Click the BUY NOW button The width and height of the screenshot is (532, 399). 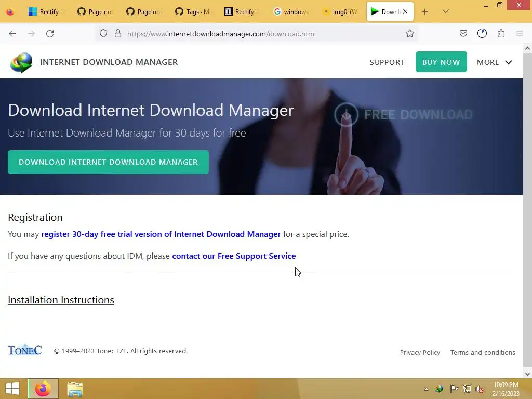click(441, 62)
